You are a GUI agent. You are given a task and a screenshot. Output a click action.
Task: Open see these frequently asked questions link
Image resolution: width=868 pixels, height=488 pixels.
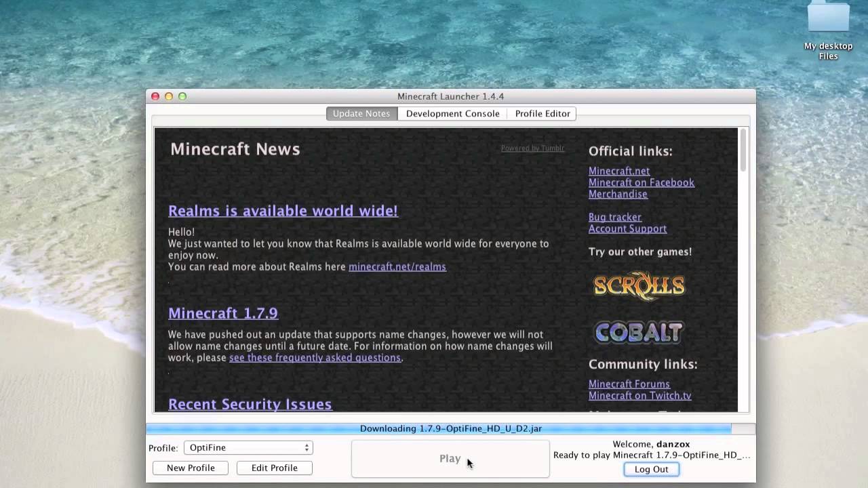coord(315,357)
